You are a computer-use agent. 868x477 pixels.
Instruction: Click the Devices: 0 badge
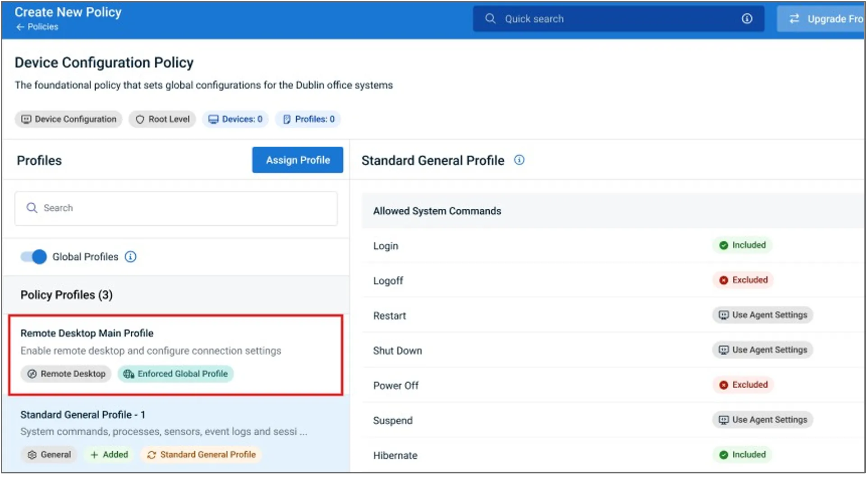tap(235, 119)
